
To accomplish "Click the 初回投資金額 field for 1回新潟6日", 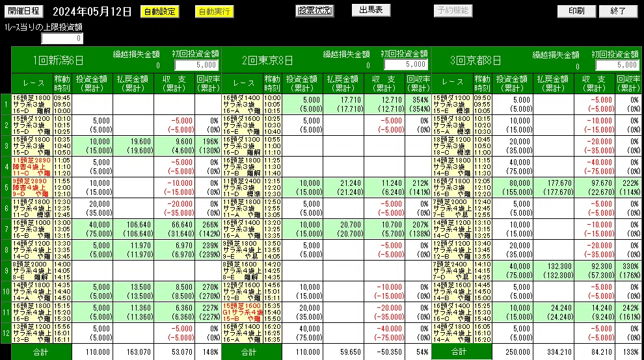I will (196, 65).
